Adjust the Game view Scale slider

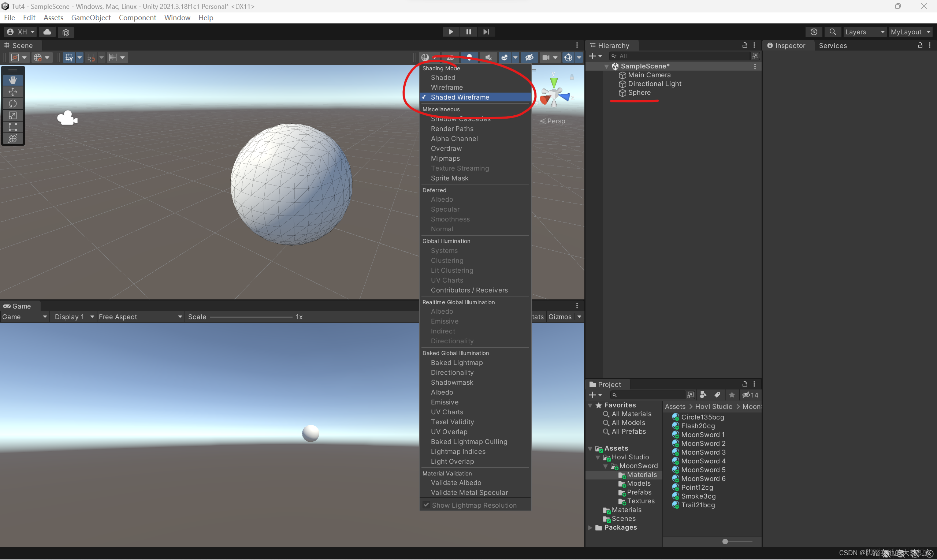pos(251,317)
